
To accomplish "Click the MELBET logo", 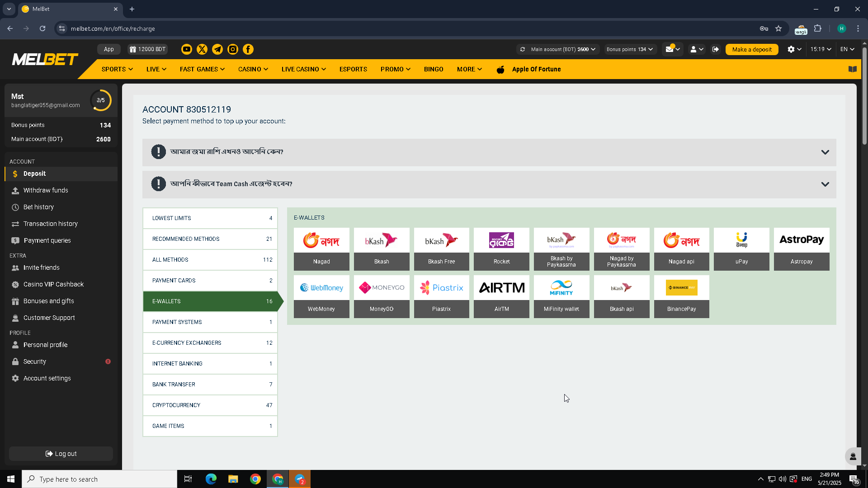I will point(45,59).
